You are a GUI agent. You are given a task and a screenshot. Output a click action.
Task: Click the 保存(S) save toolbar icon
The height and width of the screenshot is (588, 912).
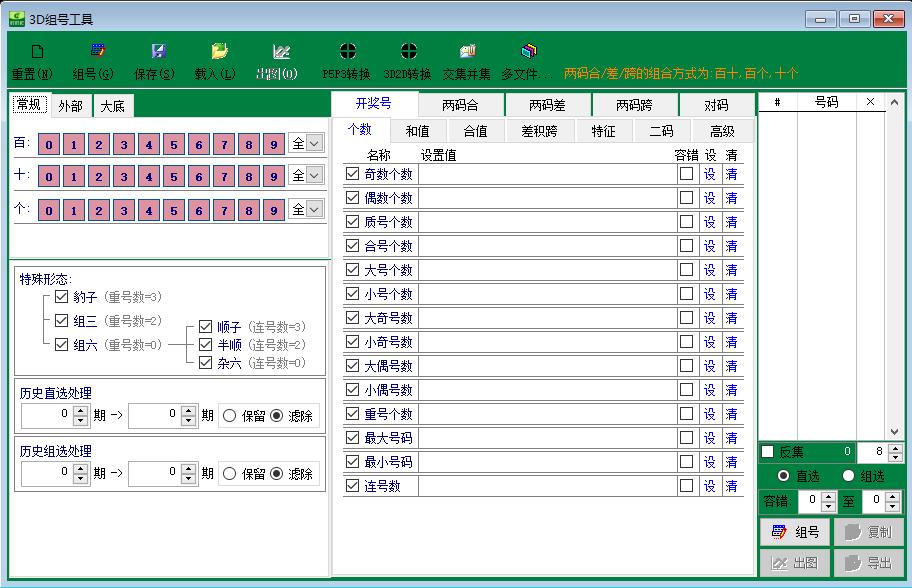click(x=158, y=52)
